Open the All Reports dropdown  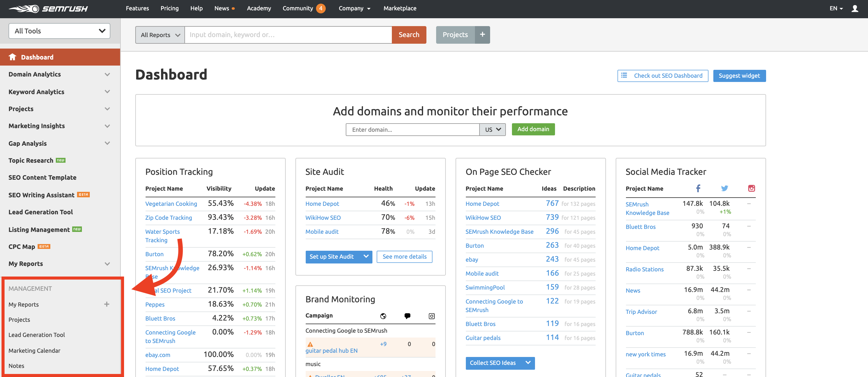[x=160, y=35]
